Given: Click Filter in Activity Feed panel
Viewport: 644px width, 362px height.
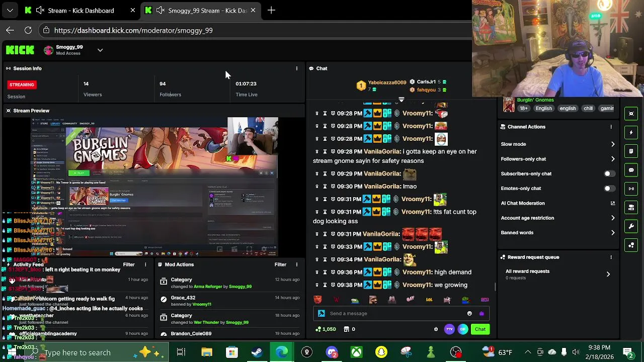Looking at the screenshot, I should coord(129,264).
